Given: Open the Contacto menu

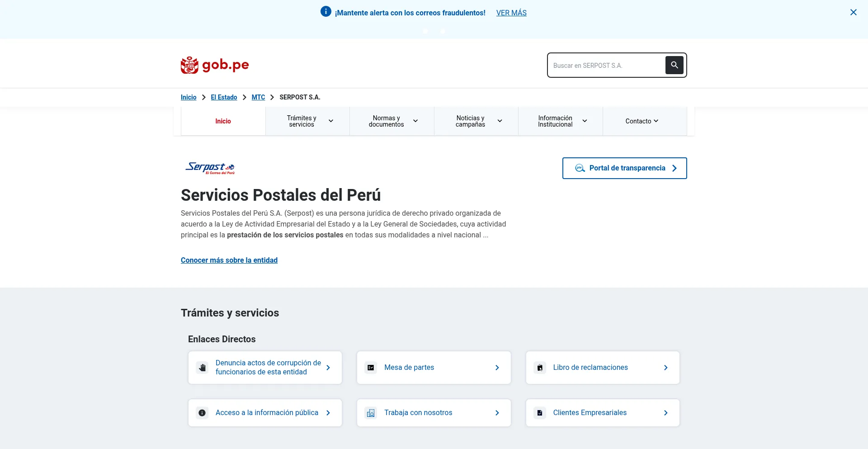Looking at the screenshot, I should click(641, 121).
